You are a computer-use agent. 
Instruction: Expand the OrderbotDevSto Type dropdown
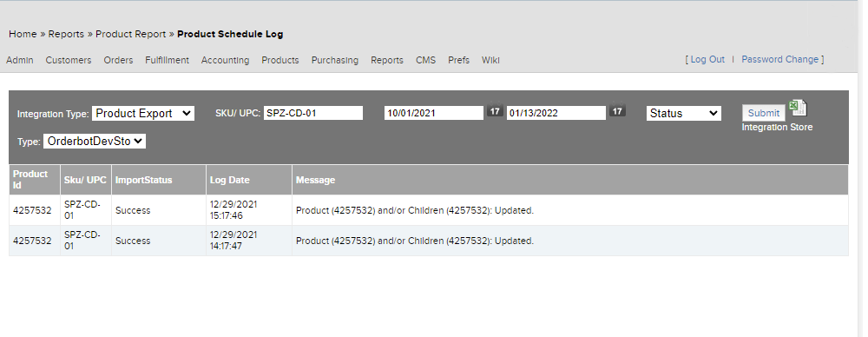(x=94, y=142)
